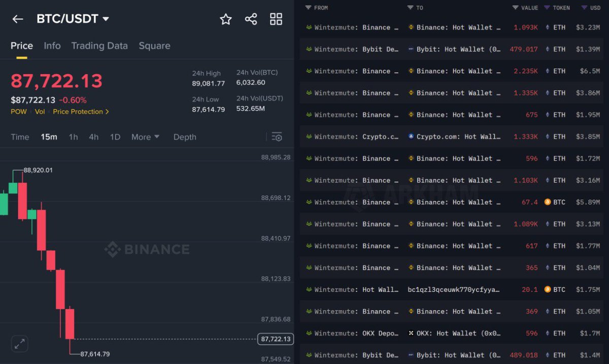The width and height of the screenshot is (609, 364).
Task: Click the Binance logo in the $3.23M row
Action: pyautogui.click(x=411, y=27)
